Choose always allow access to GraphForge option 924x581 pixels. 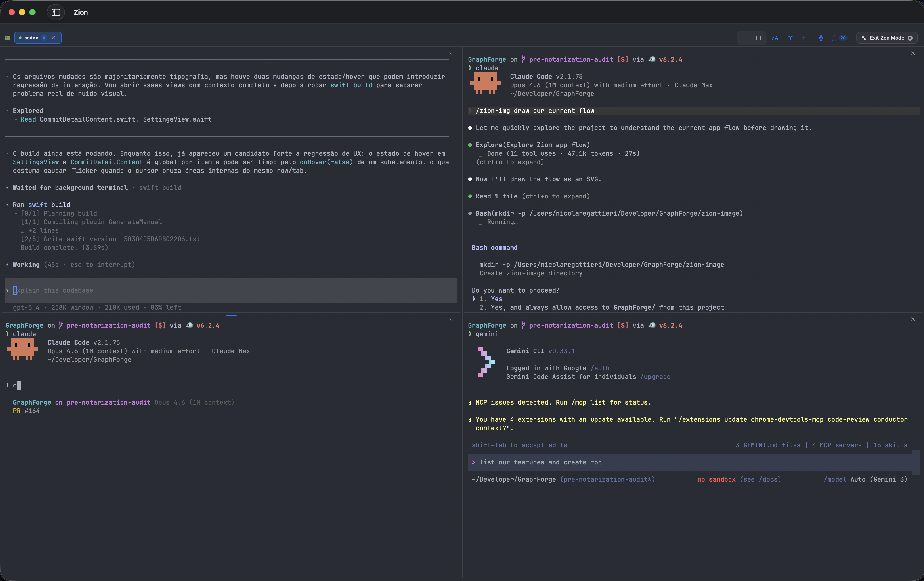(x=601, y=307)
